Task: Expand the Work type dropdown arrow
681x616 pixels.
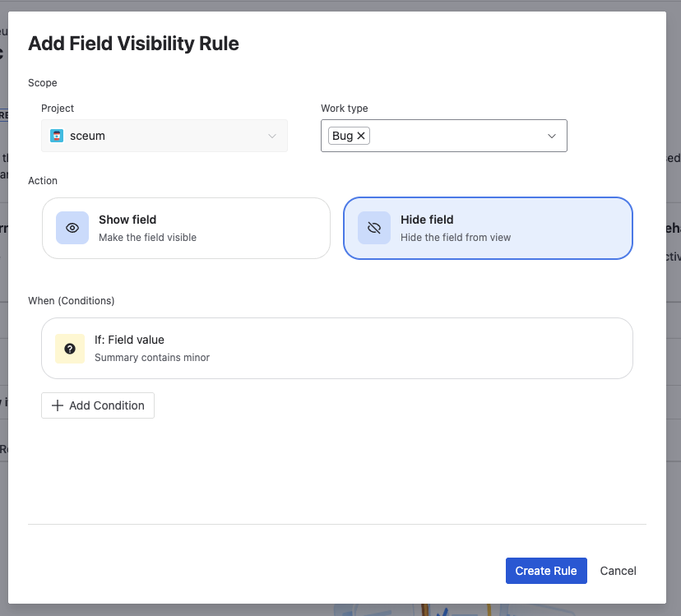Action: pos(552,136)
